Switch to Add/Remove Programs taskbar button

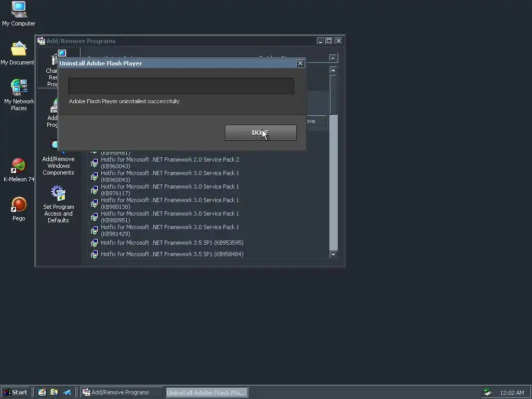[122, 393]
